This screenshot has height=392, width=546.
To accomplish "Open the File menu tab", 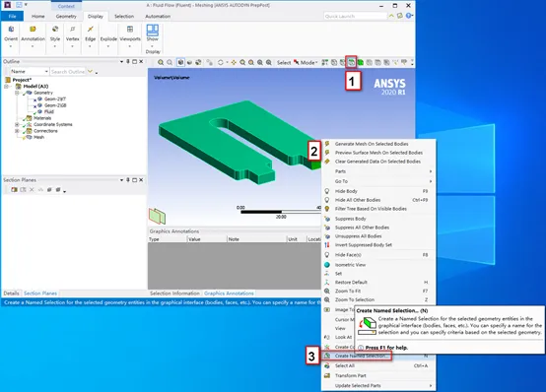I will coord(12,17).
